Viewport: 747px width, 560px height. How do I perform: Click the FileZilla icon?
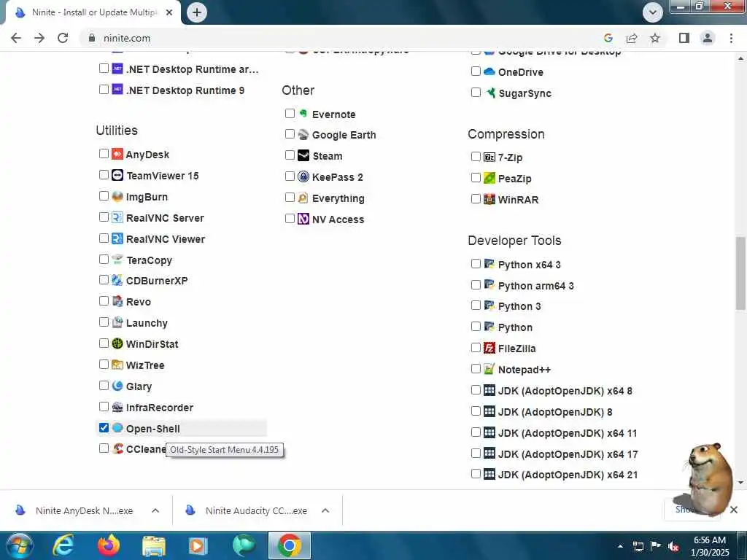[489, 348]
